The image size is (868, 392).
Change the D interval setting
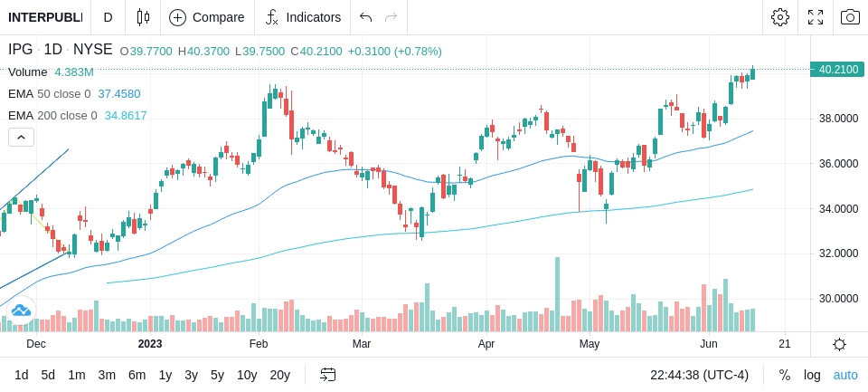tap(108, 17)
